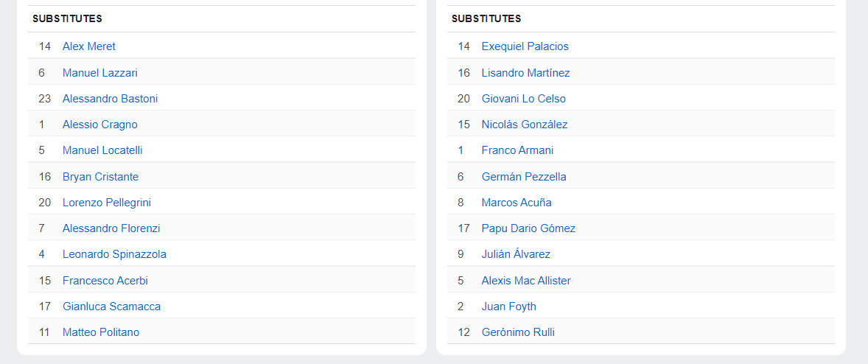Select Alessandro Bastoni from substitutes
The image size is (868, 364).
(110, 99)
